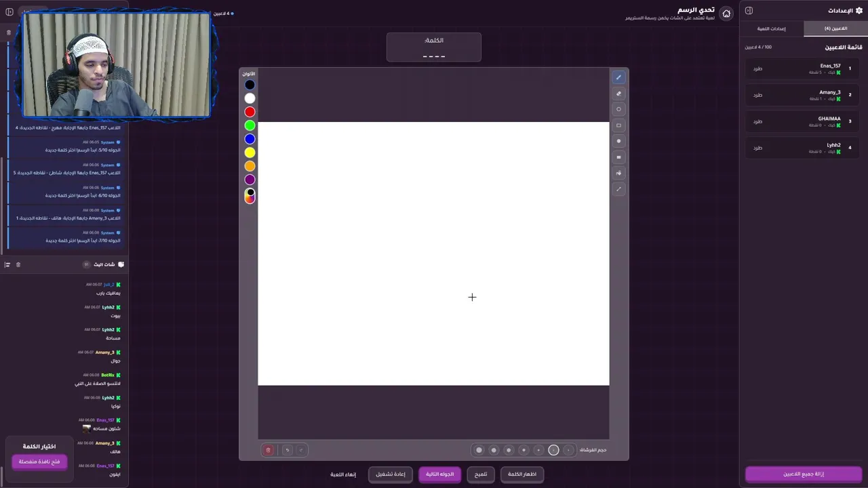The height and width of the screenshot is (488, 868).
Task: Click the شات البث chat icon
Action: tap(121, 264)
